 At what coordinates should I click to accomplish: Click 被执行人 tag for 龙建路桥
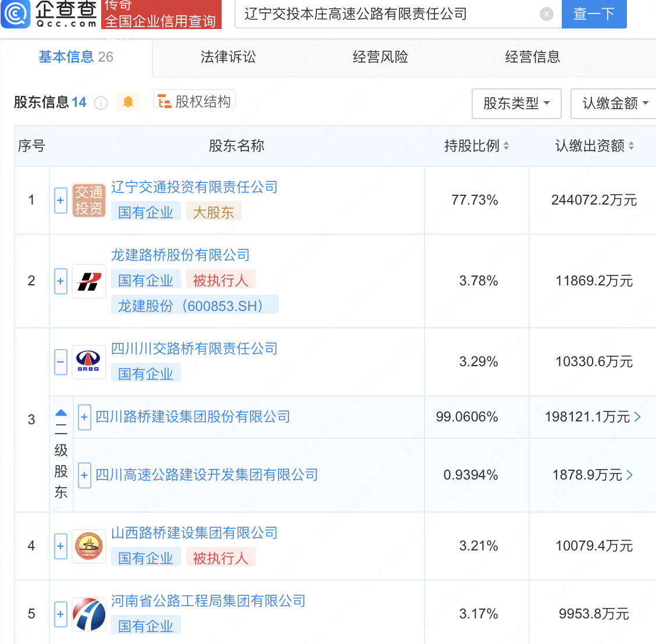coord(220,280)
